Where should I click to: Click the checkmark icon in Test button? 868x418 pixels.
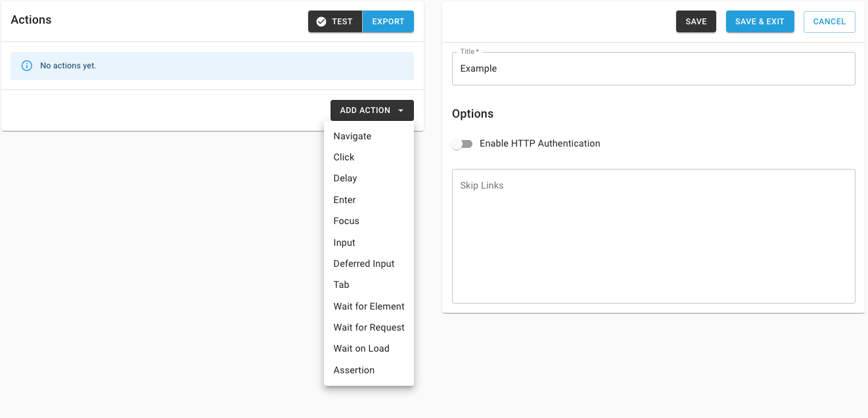[x=321, y=22]
